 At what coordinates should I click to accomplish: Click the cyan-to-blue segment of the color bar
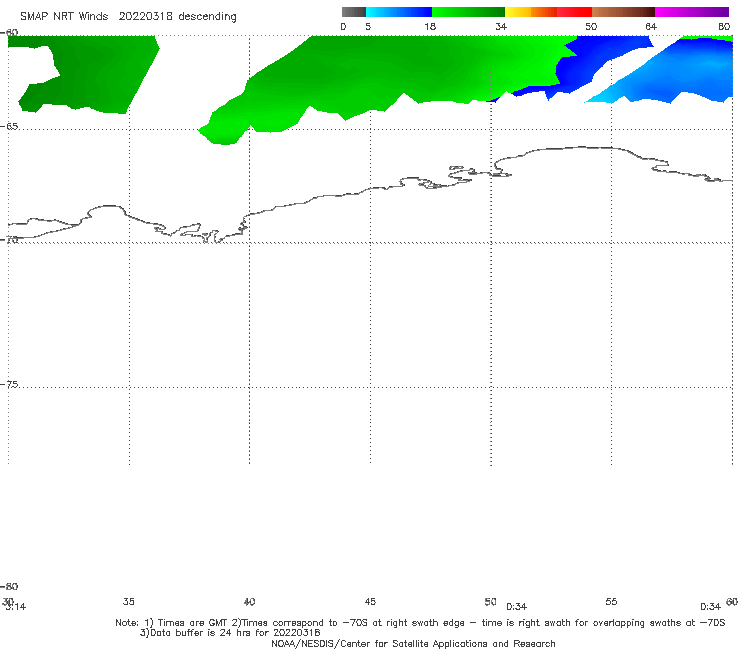[x=399, y=12]
